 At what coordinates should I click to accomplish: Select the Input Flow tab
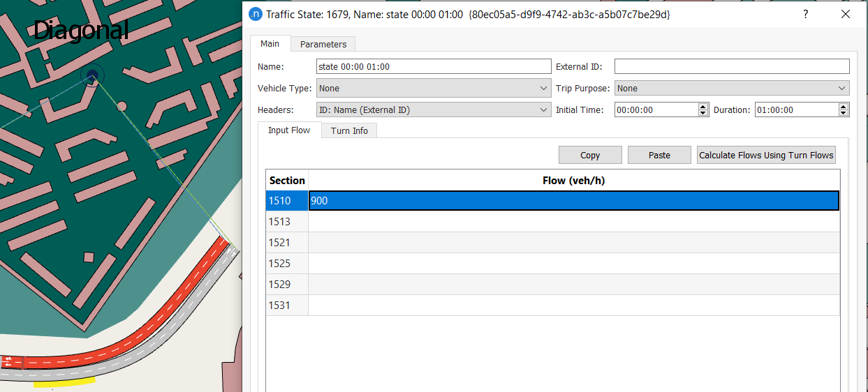coord(289,130)
